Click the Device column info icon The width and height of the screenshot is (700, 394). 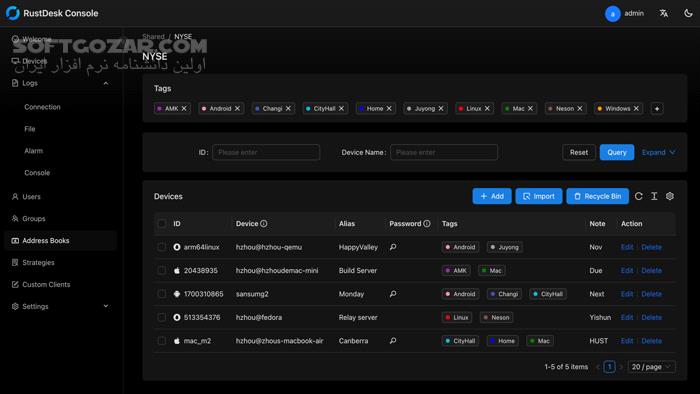click(x=264, y=224)
